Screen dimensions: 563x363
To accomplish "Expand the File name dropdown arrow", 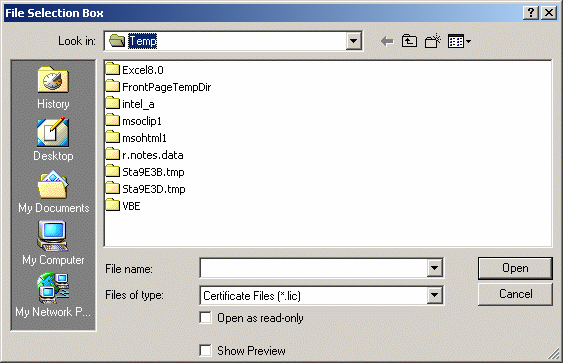I will coord(434,268).
